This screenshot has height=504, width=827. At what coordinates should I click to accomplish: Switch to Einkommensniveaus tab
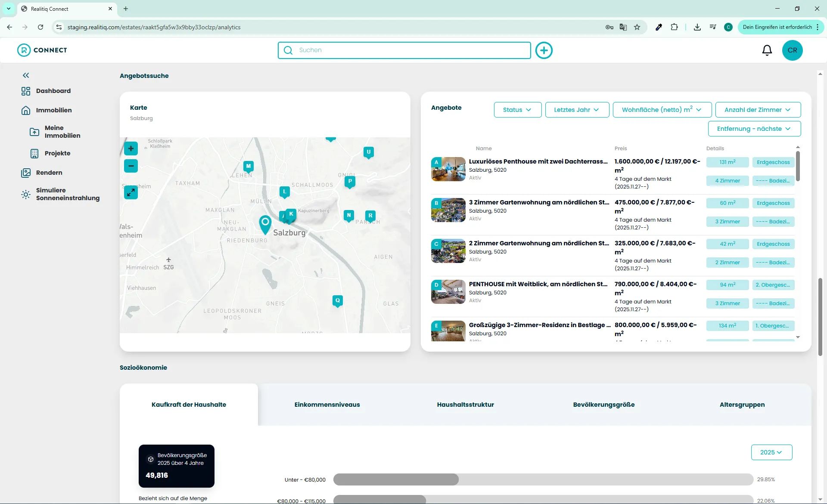click(x=327, y=405)
